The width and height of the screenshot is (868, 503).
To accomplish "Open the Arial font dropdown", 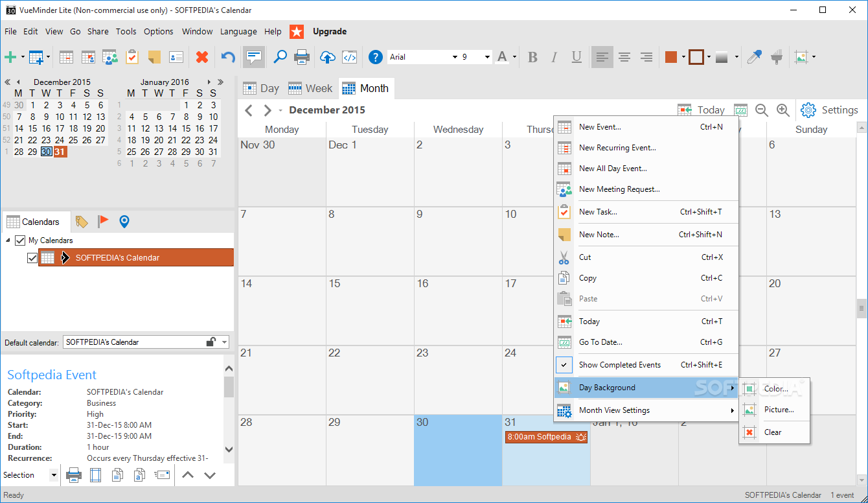I will [455, 57].
